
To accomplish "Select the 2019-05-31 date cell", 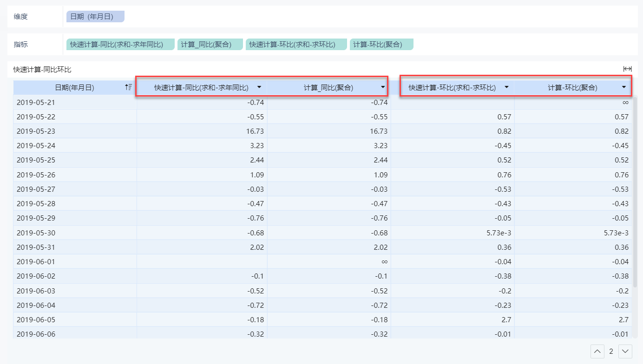I will pyautogui.click(x=75, y=247).
